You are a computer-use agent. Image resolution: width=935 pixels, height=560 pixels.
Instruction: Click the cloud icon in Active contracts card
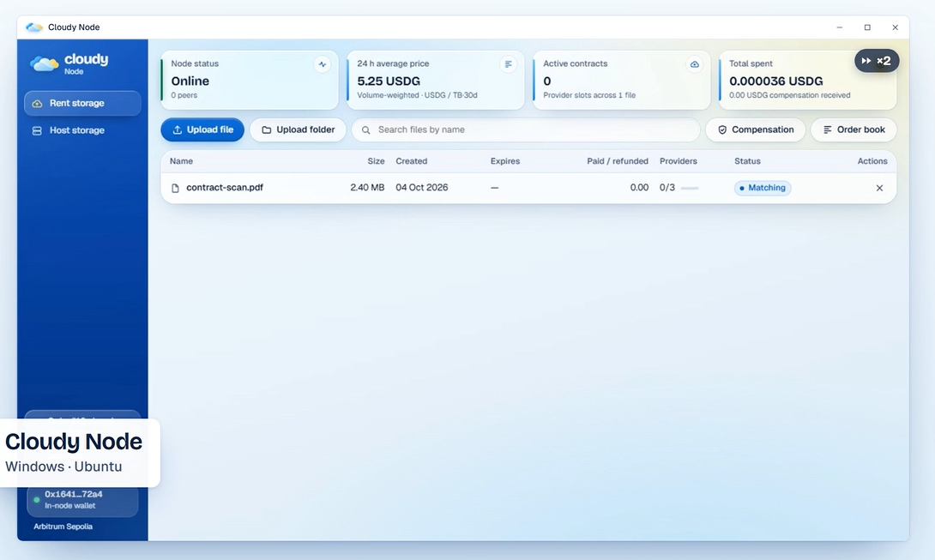click(694, 64)
